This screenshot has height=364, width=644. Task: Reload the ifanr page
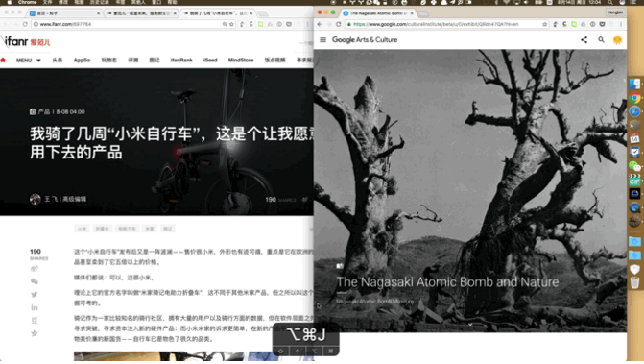(25, 24)
